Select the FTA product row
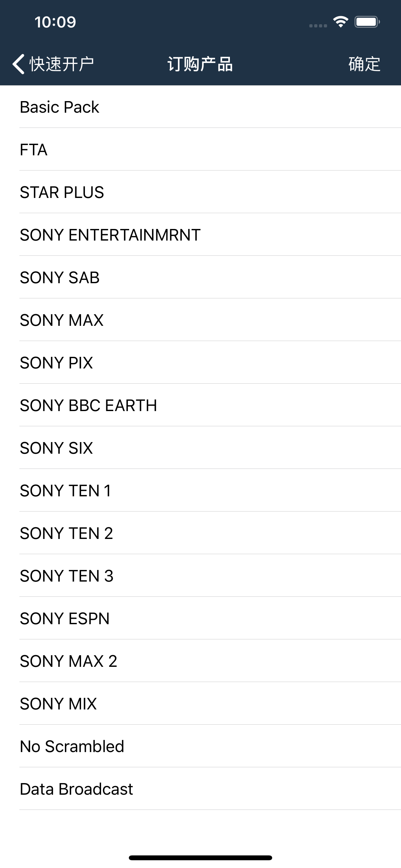 click(200, 149)
